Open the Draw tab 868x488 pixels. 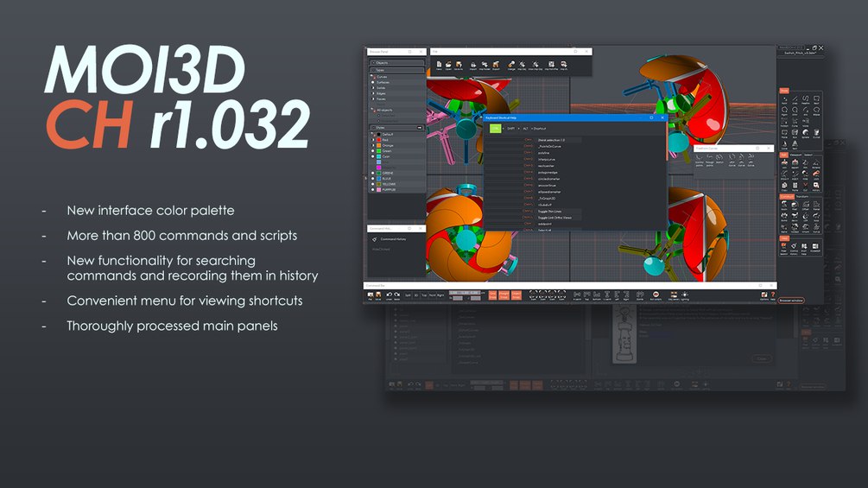click(x=784, y=91)
